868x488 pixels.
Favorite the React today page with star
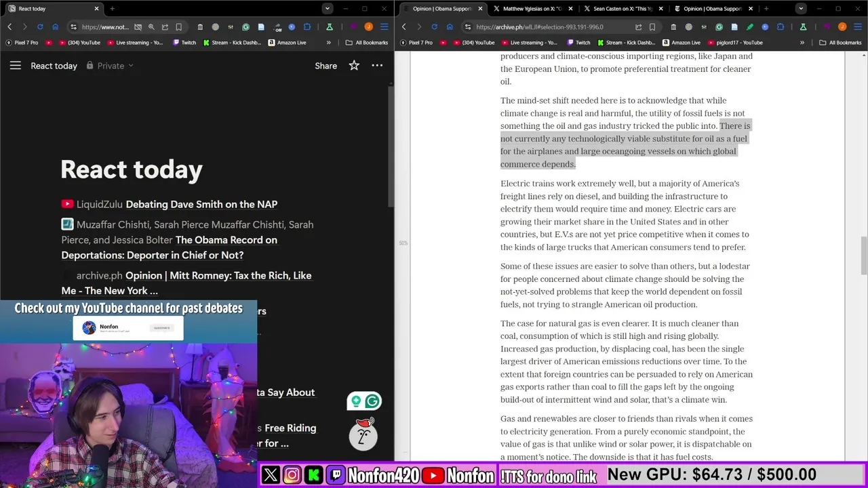(354, 66)
